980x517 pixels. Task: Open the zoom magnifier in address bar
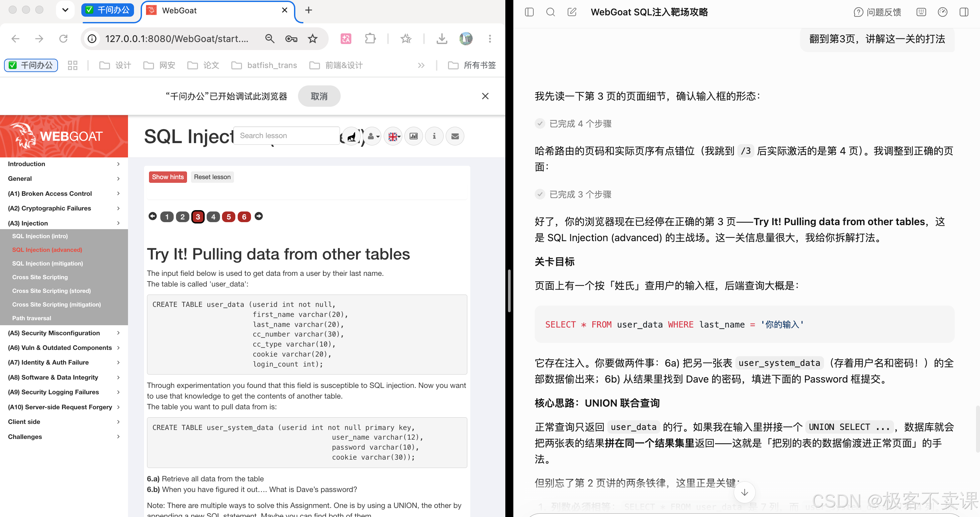(x=270, y=38)
